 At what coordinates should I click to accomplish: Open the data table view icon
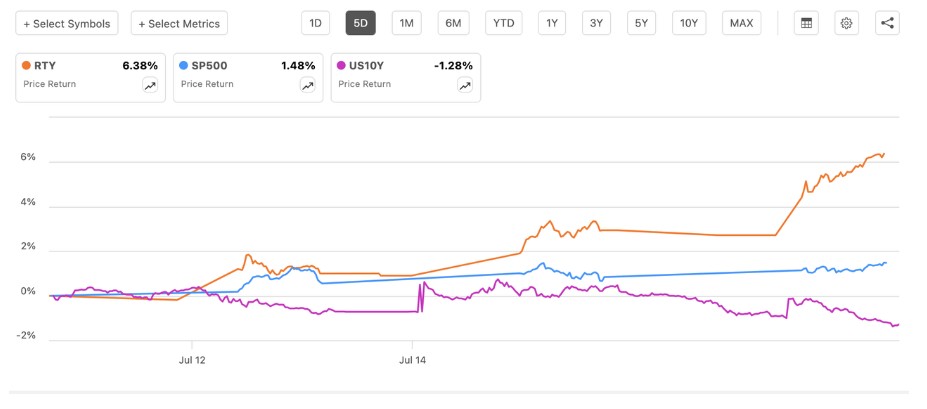[806, 23]
